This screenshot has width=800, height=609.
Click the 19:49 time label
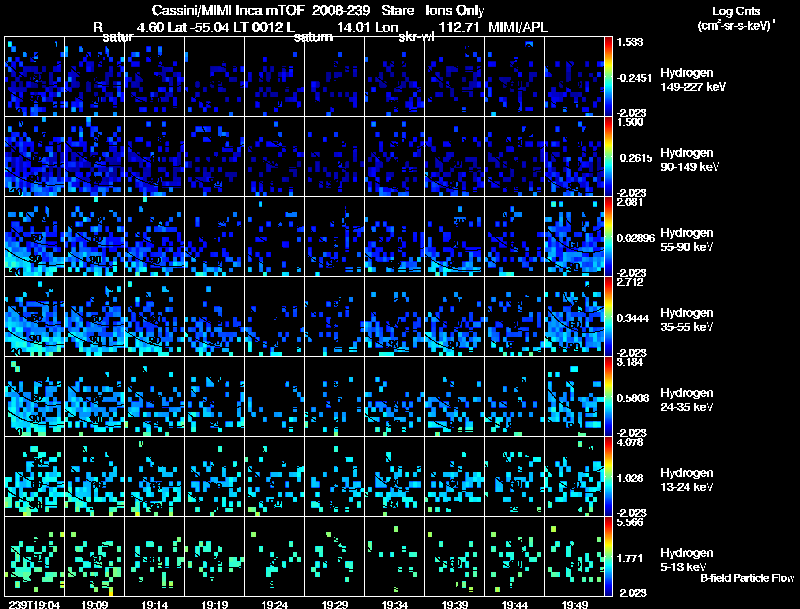pos(574,604)
